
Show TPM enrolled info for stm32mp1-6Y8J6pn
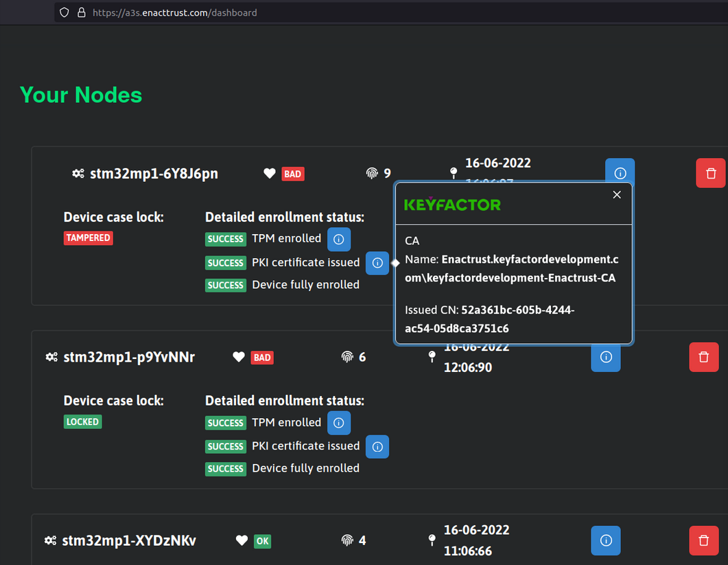(x=338, y=240)
